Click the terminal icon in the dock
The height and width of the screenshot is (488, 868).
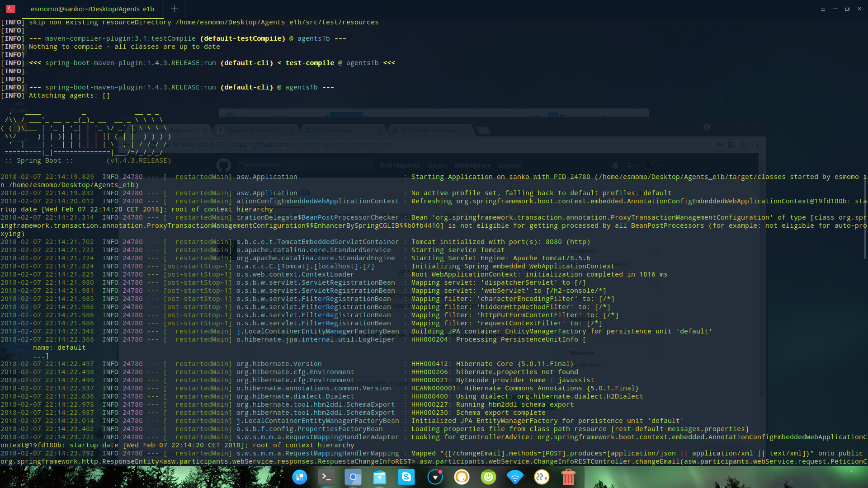(x=326, y=477)
